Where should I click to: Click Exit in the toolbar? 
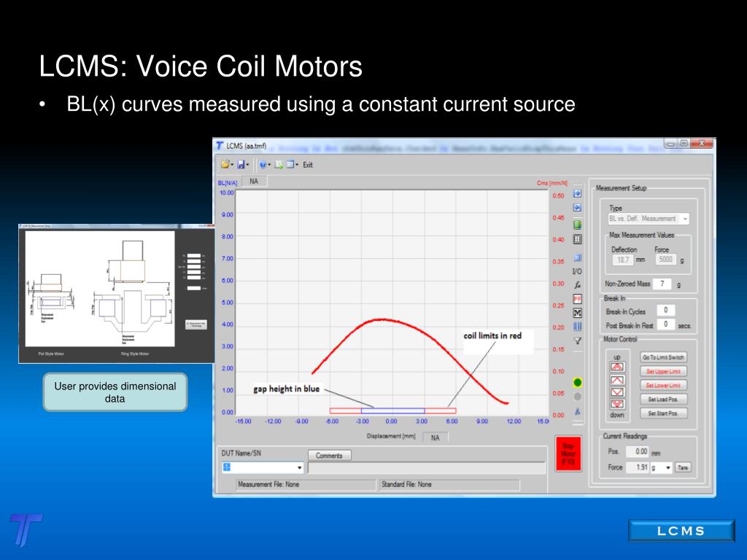pos(308,165)
